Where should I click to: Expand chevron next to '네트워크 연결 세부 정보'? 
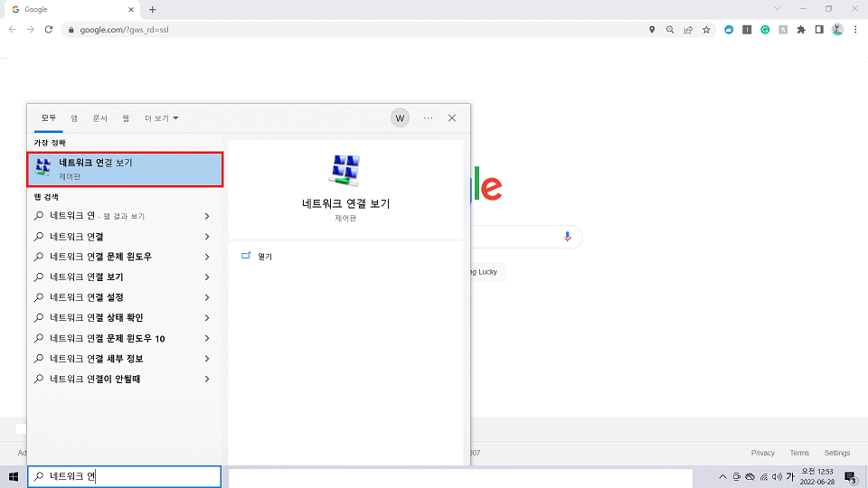(x=207, y=359)
